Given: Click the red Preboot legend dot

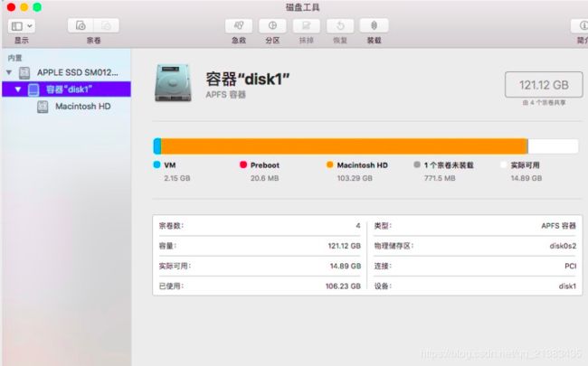Looking at the screenshot, I should (x=243, y=164).
